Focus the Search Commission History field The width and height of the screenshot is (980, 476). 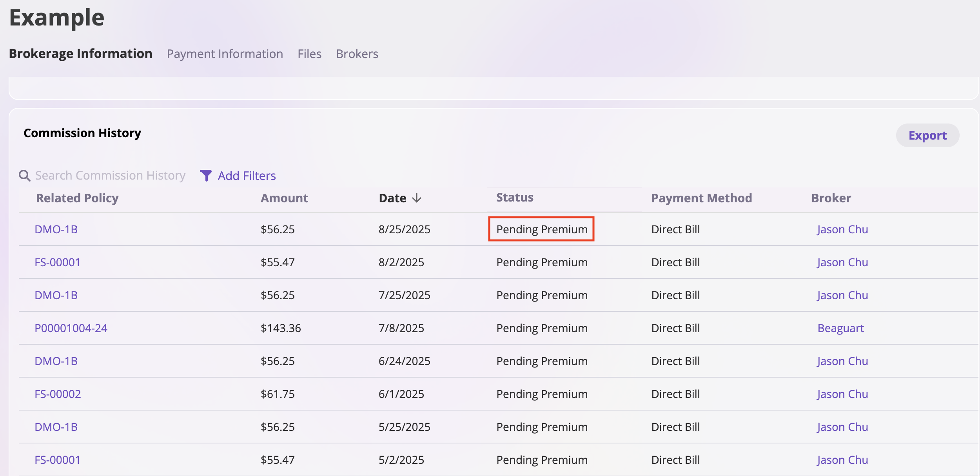pos(110,176)
